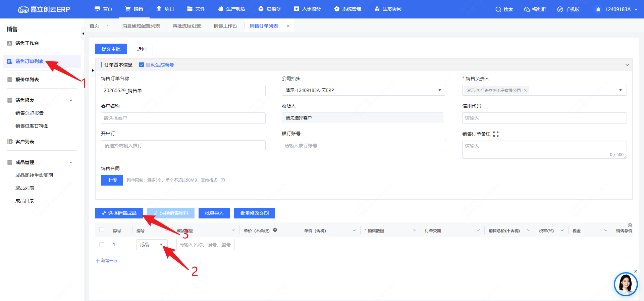
Task: Open 客户列表 in the sidebar
Action: coord(25,142)
